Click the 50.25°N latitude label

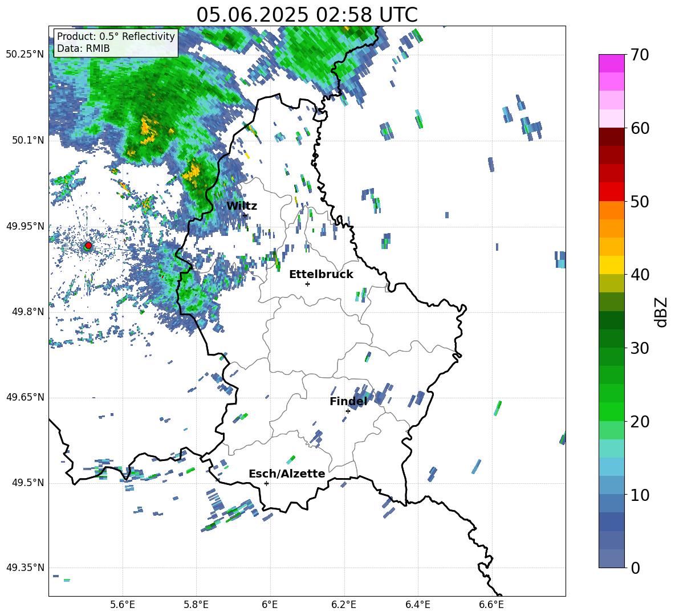(x=25, y=55)
